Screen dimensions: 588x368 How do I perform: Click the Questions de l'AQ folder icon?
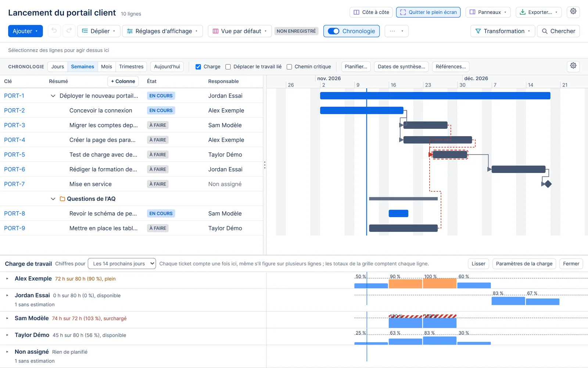pyautogui.click(x=62, y=199)
